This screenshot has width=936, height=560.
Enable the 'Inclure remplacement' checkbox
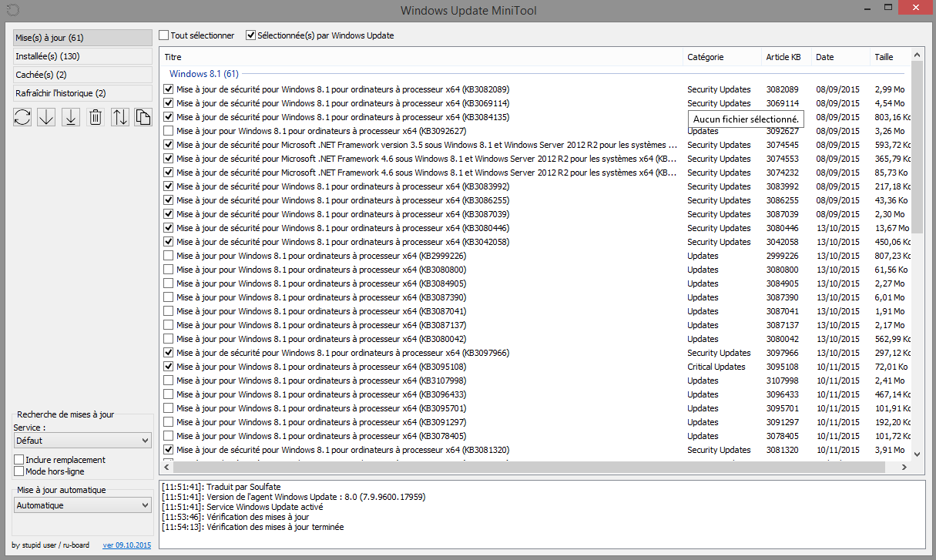point(19,460)
